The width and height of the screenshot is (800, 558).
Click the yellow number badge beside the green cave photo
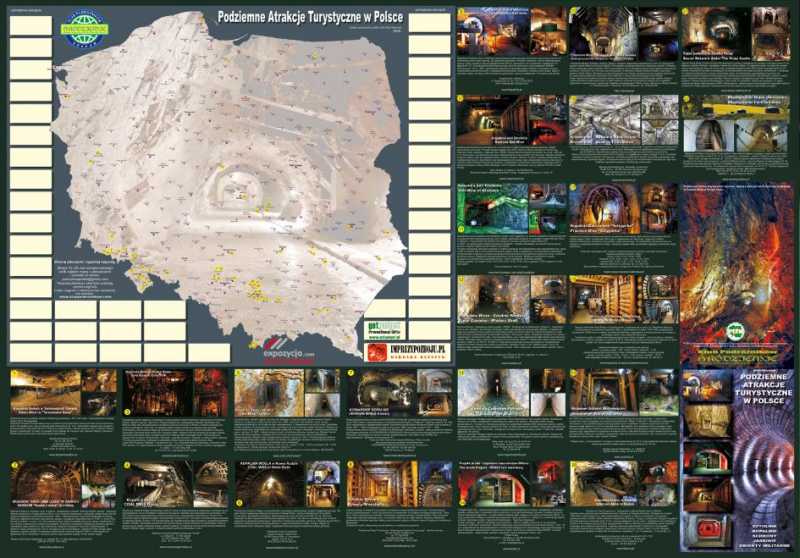459,227
